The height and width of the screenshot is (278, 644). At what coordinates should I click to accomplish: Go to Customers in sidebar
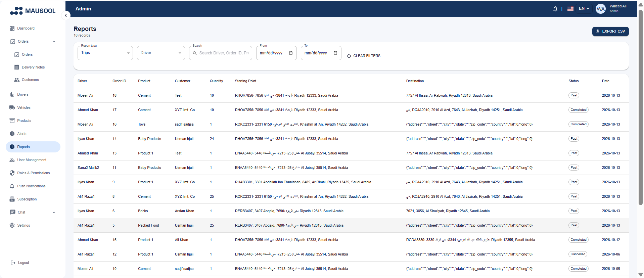coord(30,80)
